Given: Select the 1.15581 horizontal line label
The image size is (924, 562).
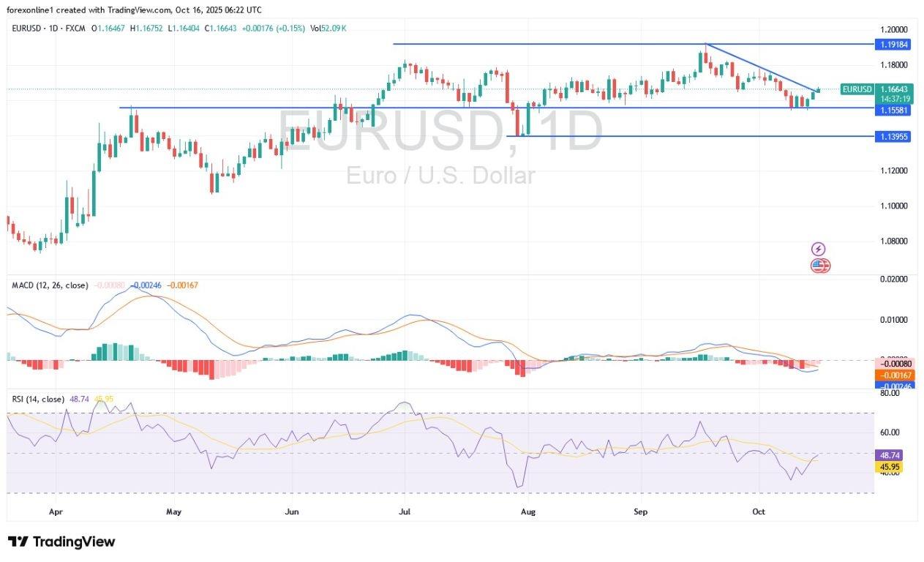Looking at the screenshot, I should pyautogui.click(x=893, y=108).
